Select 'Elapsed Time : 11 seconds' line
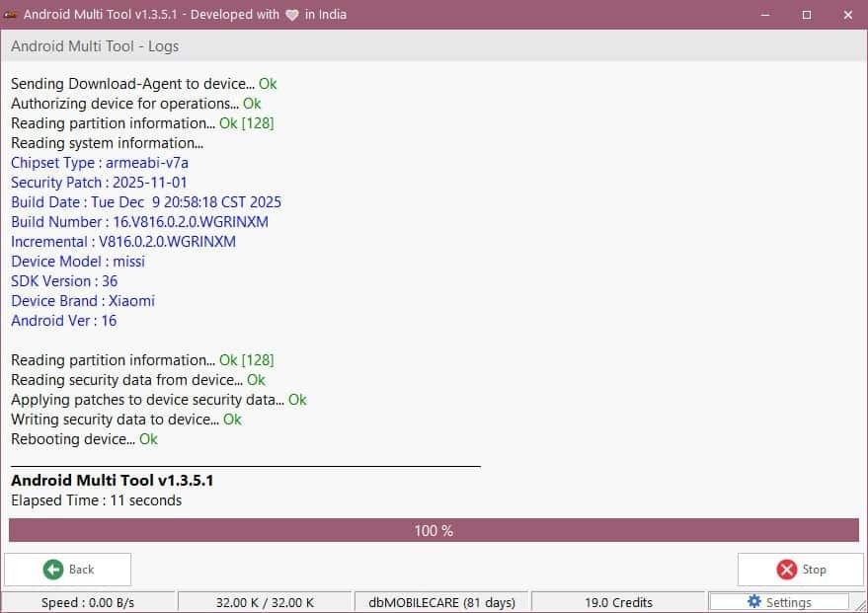This screenshot has width=868, height=613. pos(97,500)
